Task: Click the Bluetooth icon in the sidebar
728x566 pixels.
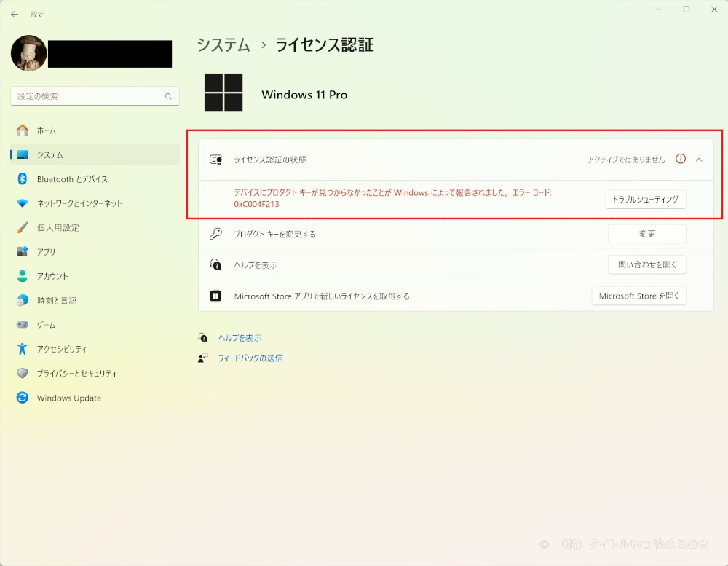Action: click(x=23, y=179)
